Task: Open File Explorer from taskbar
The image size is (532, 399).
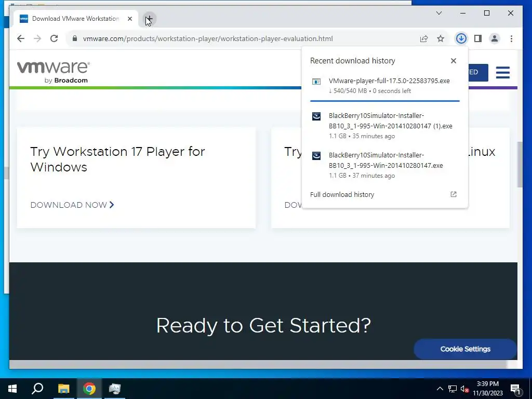Action: point(63,389)
